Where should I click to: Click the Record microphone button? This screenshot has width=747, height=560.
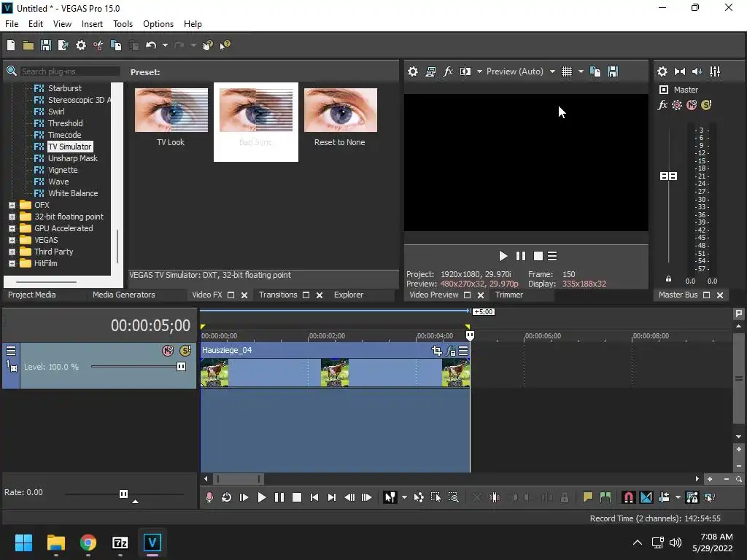coord(209,497)
